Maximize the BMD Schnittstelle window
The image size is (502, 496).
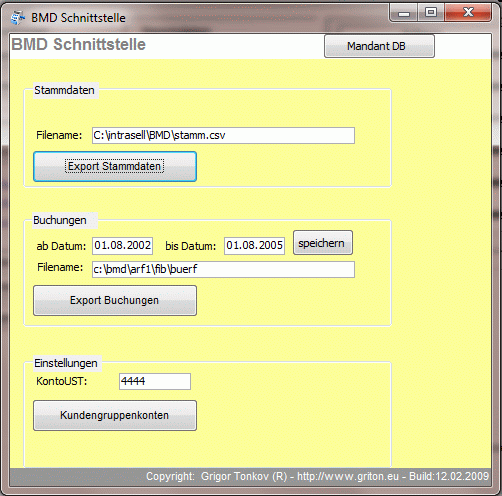pyautogui.click(x=431, y=13)
